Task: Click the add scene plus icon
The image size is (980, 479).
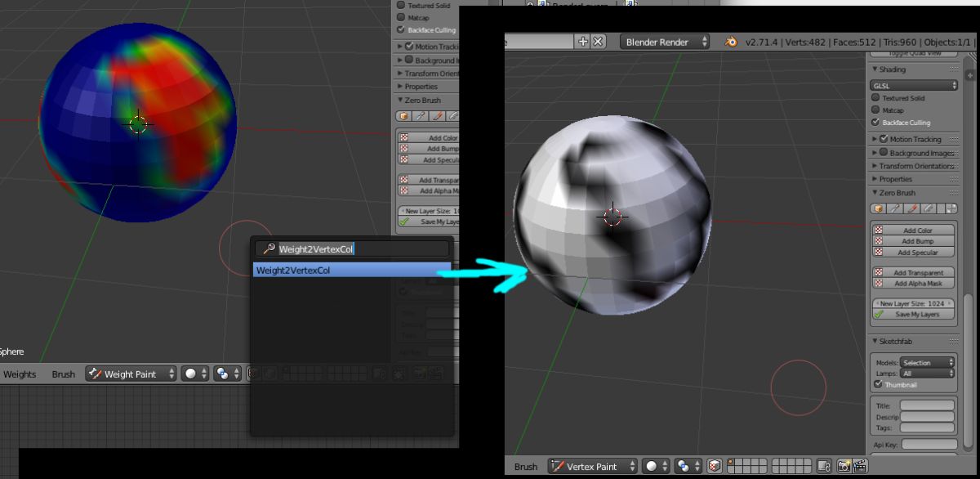Action: tap(583, 42)
